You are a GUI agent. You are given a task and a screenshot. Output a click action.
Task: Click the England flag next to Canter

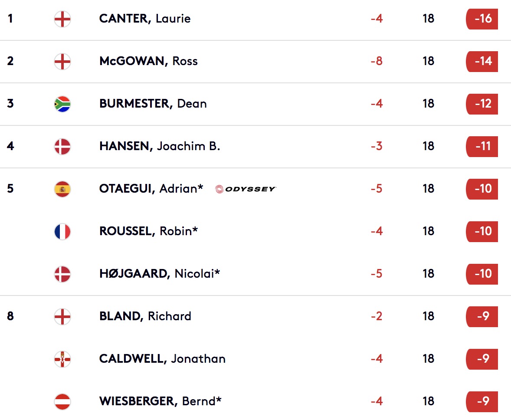tap(62, 19)
